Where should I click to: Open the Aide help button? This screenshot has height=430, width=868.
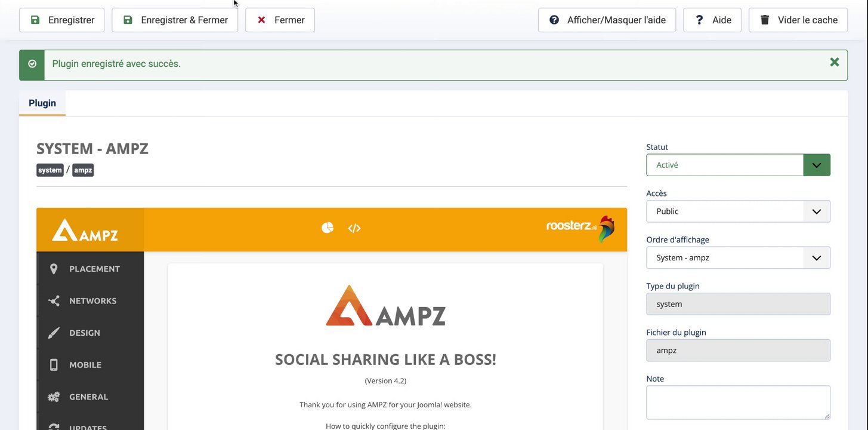tap(712, 20)
